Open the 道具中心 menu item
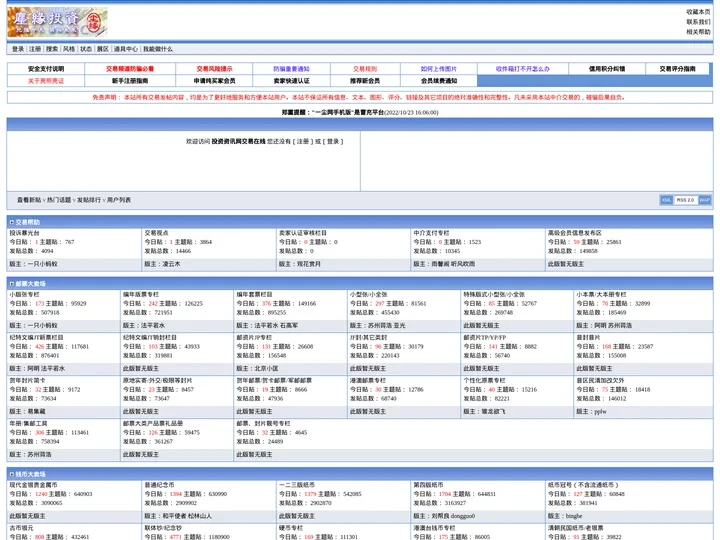The image size is (720, 540). 126,49
